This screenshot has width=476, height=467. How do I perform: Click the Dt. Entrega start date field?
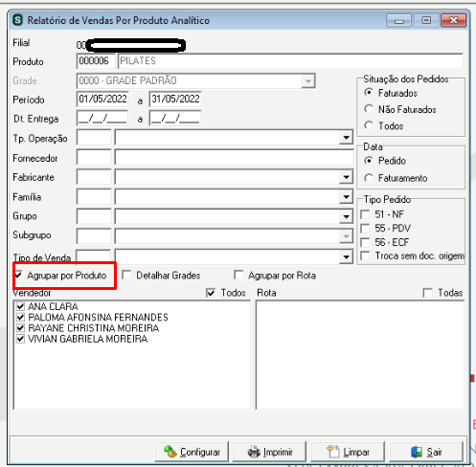102,119
